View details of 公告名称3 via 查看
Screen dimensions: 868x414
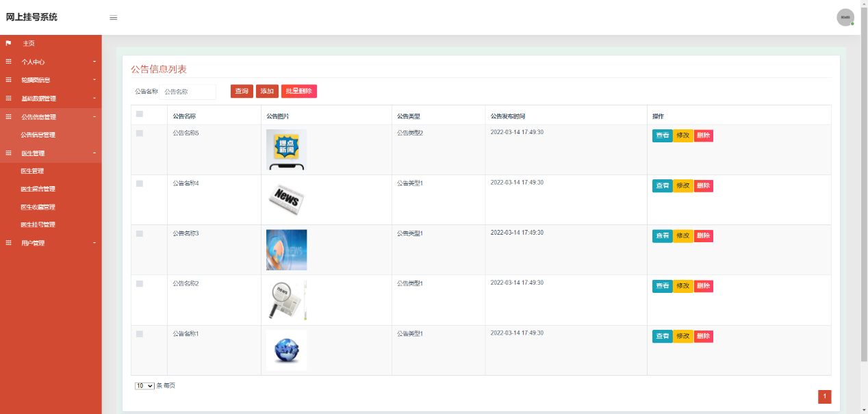coord(663,235)
